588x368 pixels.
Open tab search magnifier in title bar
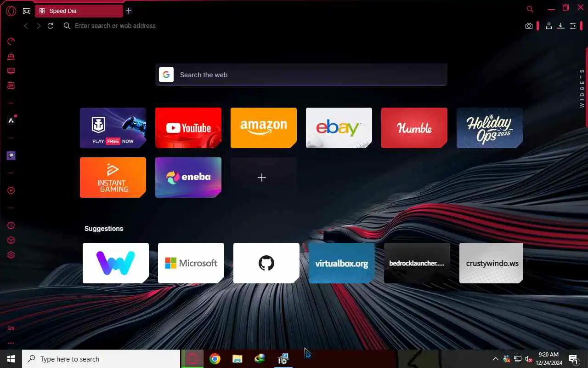tap(530, 9)
